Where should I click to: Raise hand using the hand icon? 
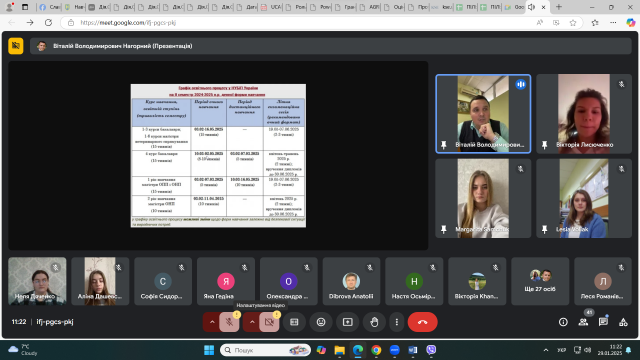[374, 322]
